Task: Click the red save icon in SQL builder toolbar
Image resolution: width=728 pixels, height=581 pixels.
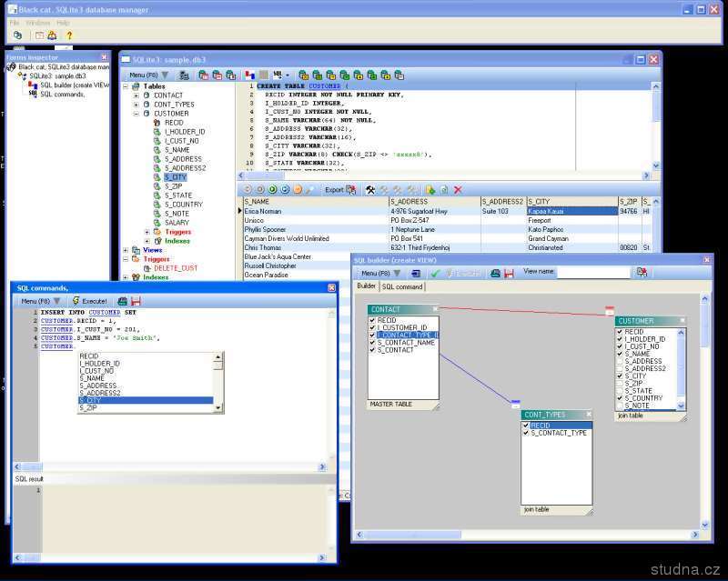Action: pyautogui.click(x=509, y=274)
